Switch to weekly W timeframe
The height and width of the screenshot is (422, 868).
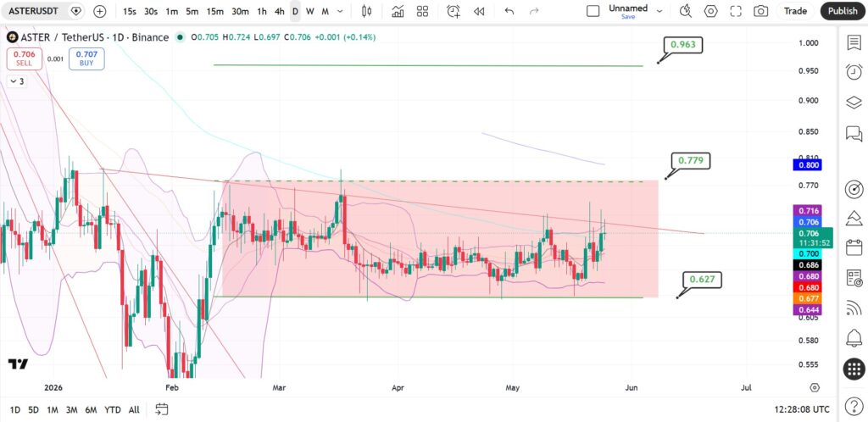[x=310, y=11]
